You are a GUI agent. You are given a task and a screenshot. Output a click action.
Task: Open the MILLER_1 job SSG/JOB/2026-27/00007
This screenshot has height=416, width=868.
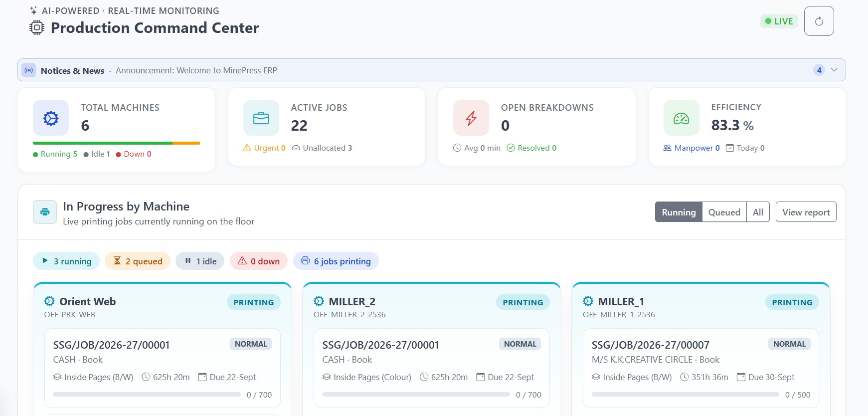(x=700, y=368)
